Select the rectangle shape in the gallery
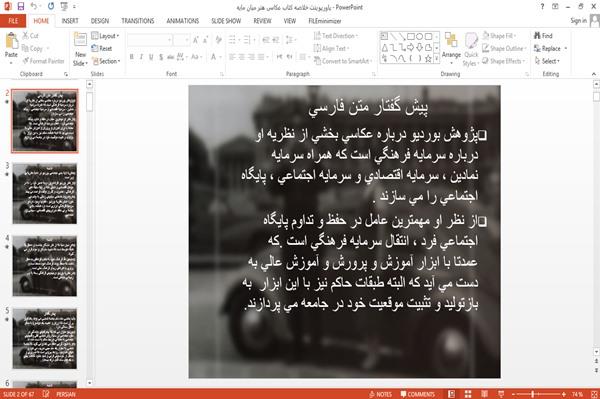This screenshot has height=399, width=600. pyautogui.click(x=411, y=37)
